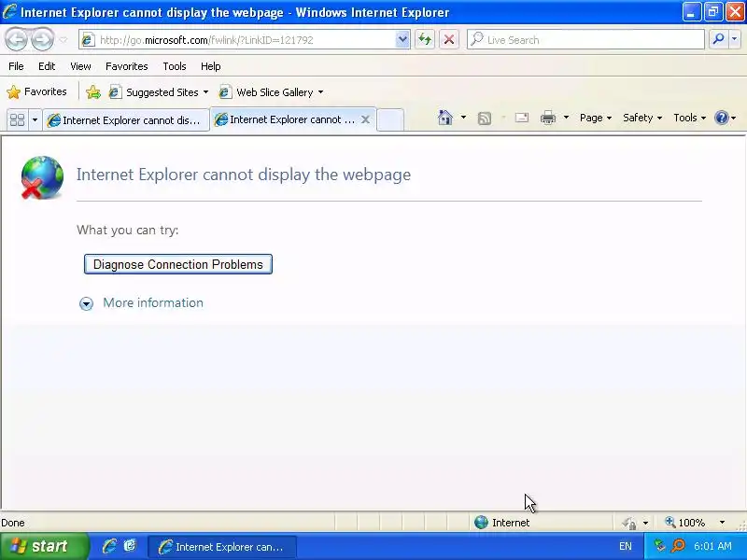The height and width of the screenshot is (560, 747).
Task: Click the Refresh page icon
Action: pos(425,40)
